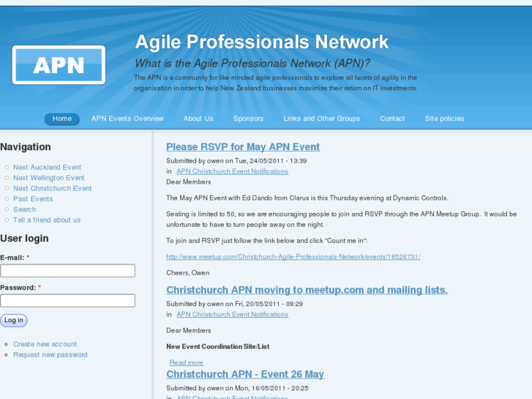Click the Agile Professionals Network site title
Image resolution: width=532 pixels, height=399 pixels.
(261, 42)
